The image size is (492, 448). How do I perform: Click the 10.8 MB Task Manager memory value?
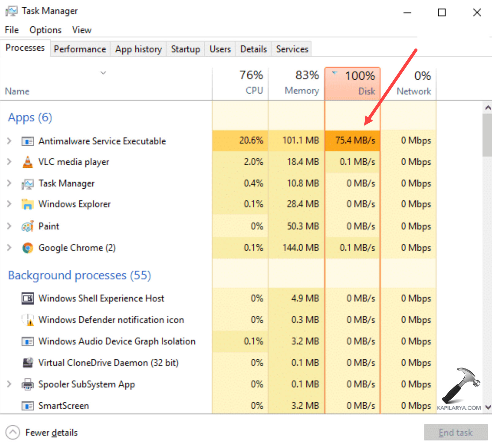[303, 183]
